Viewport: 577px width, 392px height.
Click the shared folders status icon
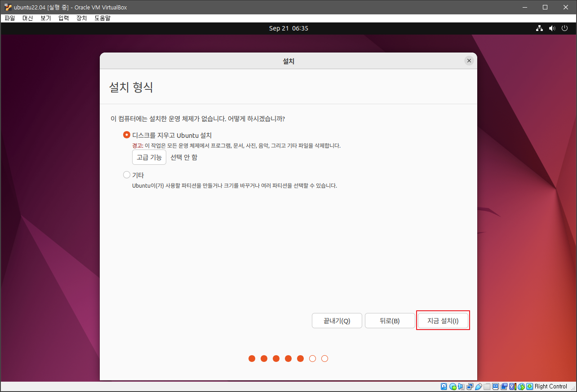click(x=487, y=386)
